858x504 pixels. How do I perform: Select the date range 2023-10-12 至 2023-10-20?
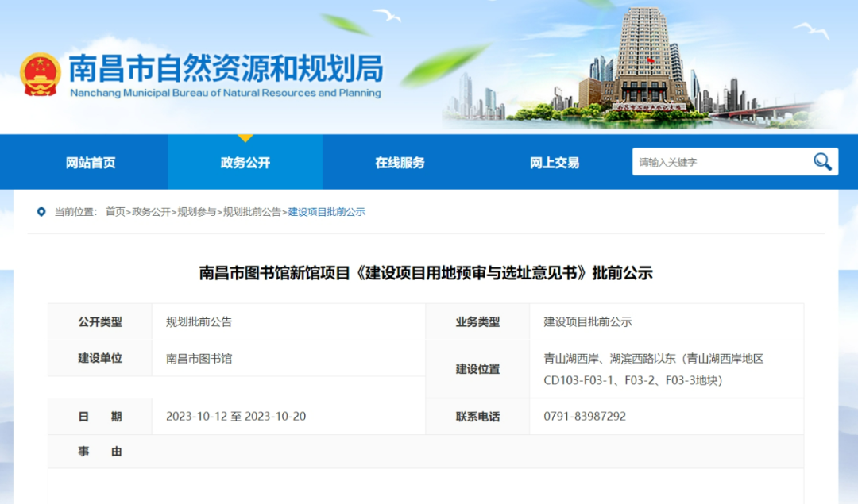click(236, 417)
